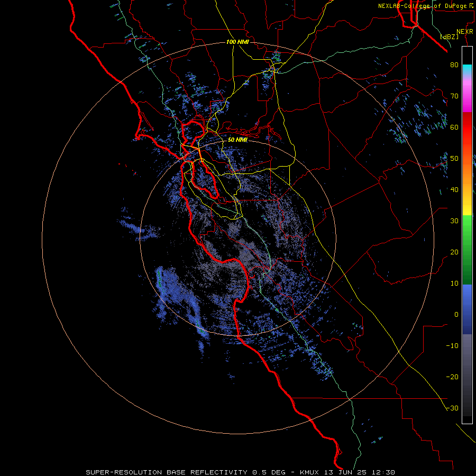Click the "13 JUN 25 12:30" timestamp
The image size is (476, 476).
pyautogui.click(x=360, y=472)
